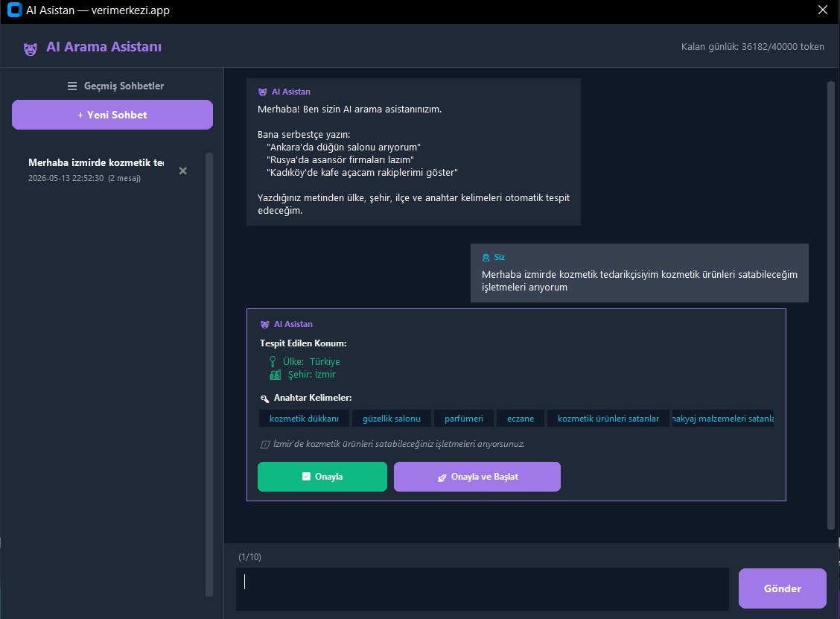This screenshot has width=840, height=619.
Task: Focus the message input field
Action: coord(482,589)
